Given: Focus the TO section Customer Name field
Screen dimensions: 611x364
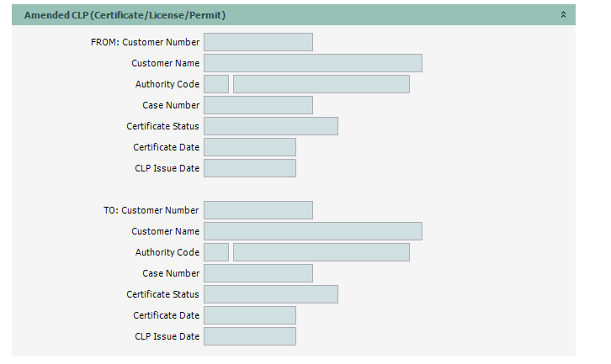Looking at the screenshot, I should [x=313, y=231].
